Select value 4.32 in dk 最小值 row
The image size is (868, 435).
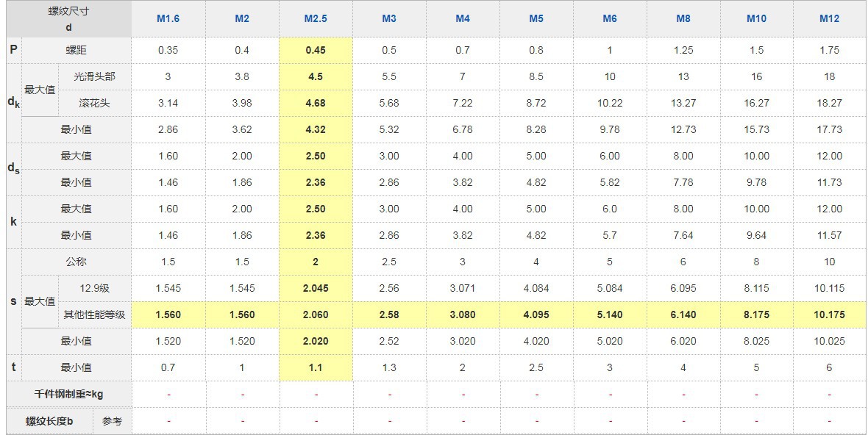[316, 129]
